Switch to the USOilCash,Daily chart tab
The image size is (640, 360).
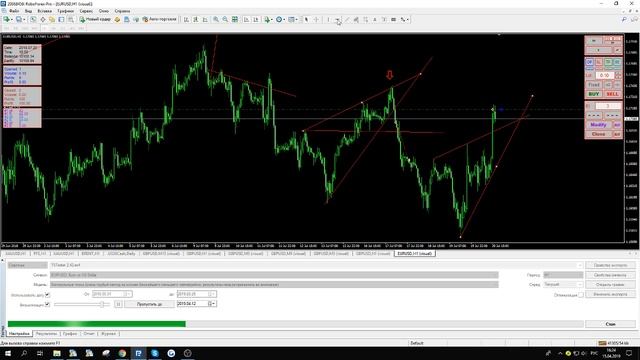pyautogui.click(x=121, y=253)
